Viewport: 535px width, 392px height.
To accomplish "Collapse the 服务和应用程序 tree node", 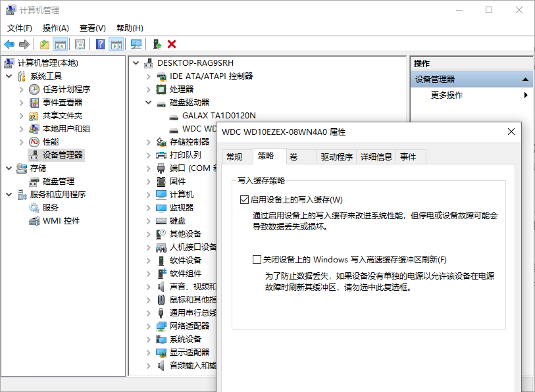I will (x=9, y=195).
